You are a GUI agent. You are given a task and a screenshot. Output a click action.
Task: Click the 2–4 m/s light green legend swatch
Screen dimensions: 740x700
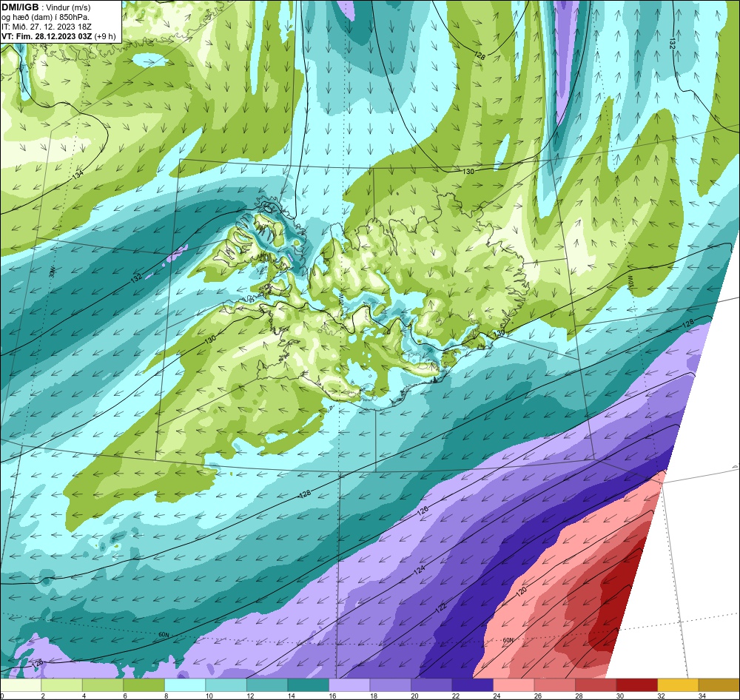[x=62, y=684]
